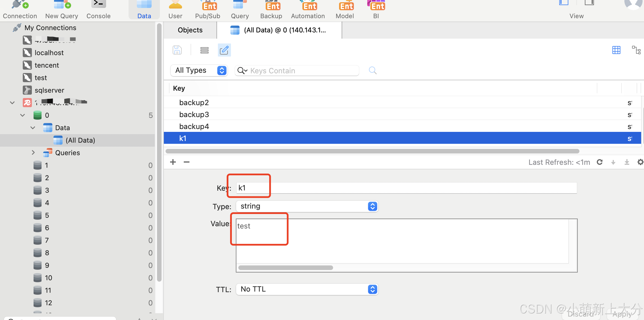Screen dimensions: 644x320
Task: Open the TTL dropdown
Action: click(x=307, y=289)
